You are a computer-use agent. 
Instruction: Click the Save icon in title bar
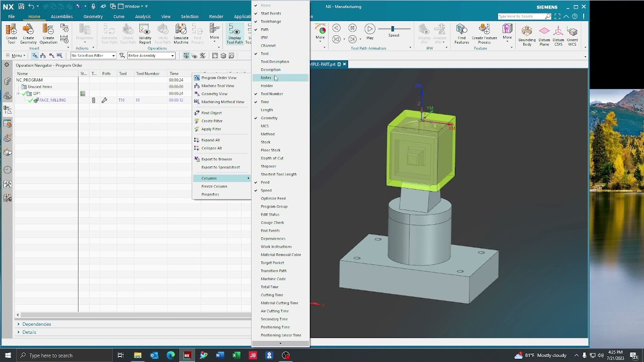[x=21, y=7]
